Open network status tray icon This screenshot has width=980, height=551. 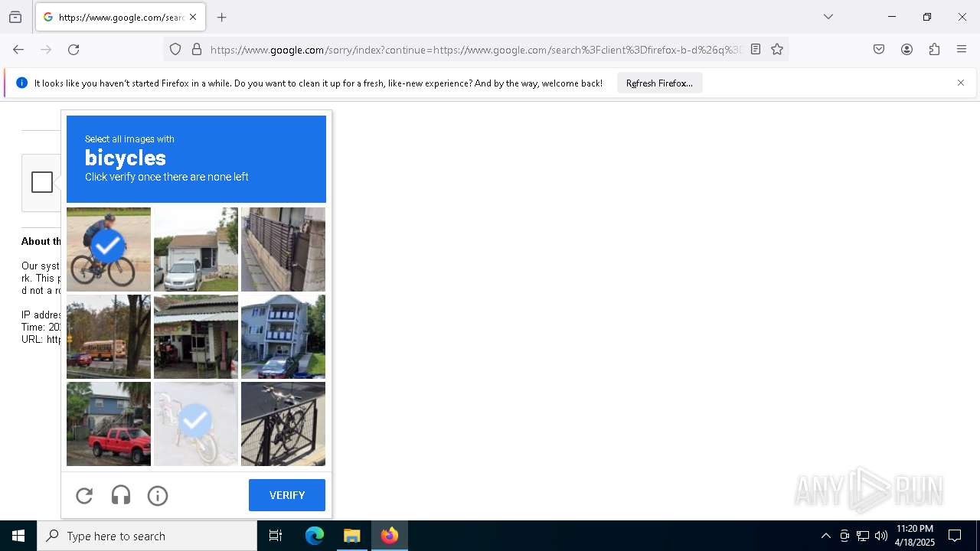coord(863,536)
